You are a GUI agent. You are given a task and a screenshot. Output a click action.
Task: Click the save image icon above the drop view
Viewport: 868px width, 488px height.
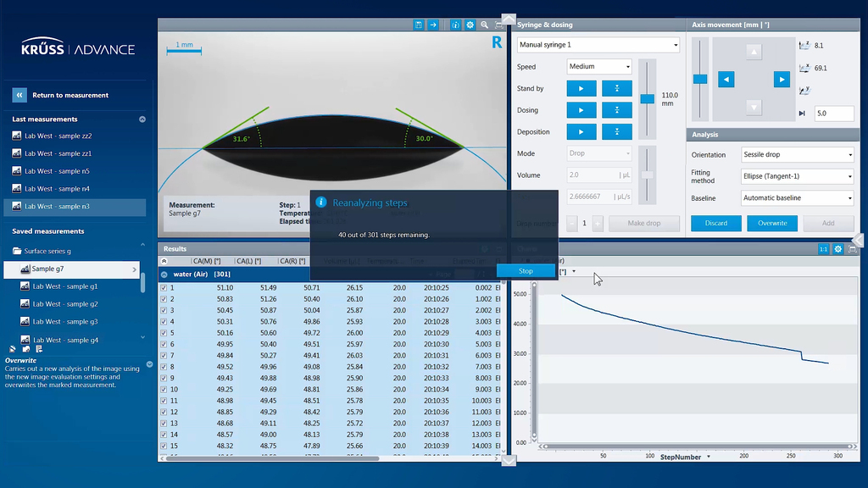tap(419, 25)
